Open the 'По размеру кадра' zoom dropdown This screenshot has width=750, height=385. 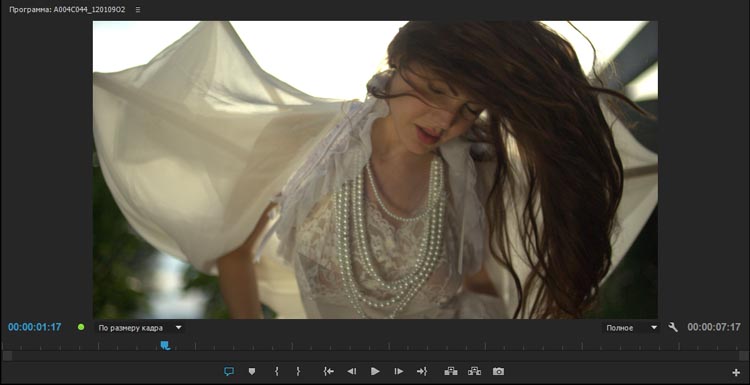139,328
